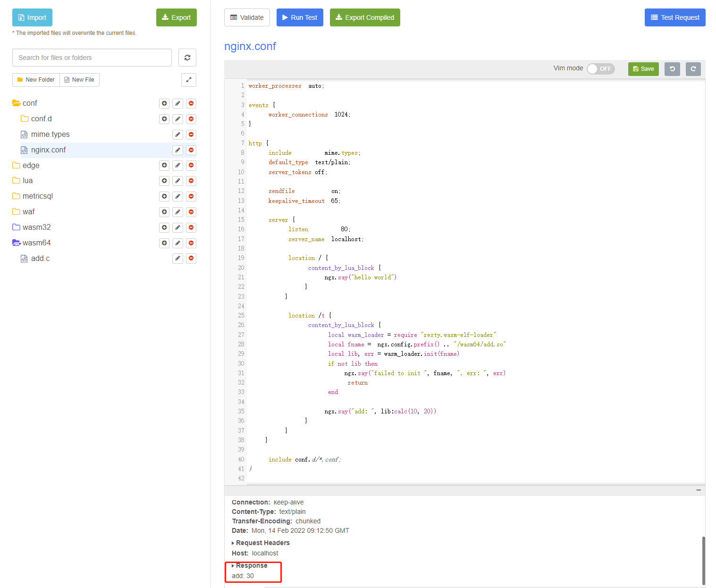The height and width of the screenshot is (588, 716).
Task: Select nginx.conf in file tree
Action: click(x=43, y=150)
